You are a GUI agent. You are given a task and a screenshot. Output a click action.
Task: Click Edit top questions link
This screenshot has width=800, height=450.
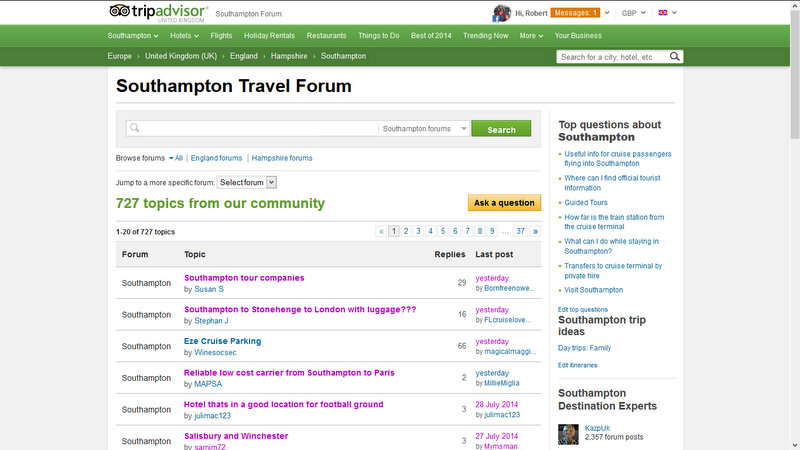[583, 310]
